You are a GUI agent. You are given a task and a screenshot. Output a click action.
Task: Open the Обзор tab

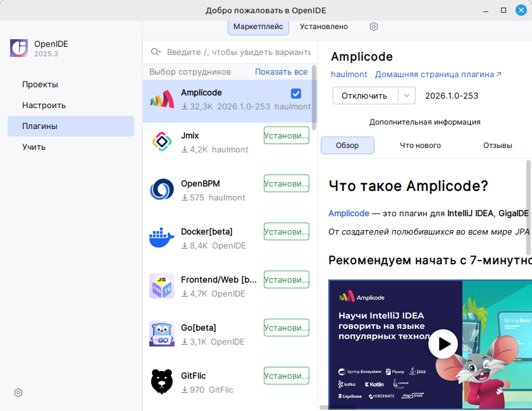click(x=347, y=145)
